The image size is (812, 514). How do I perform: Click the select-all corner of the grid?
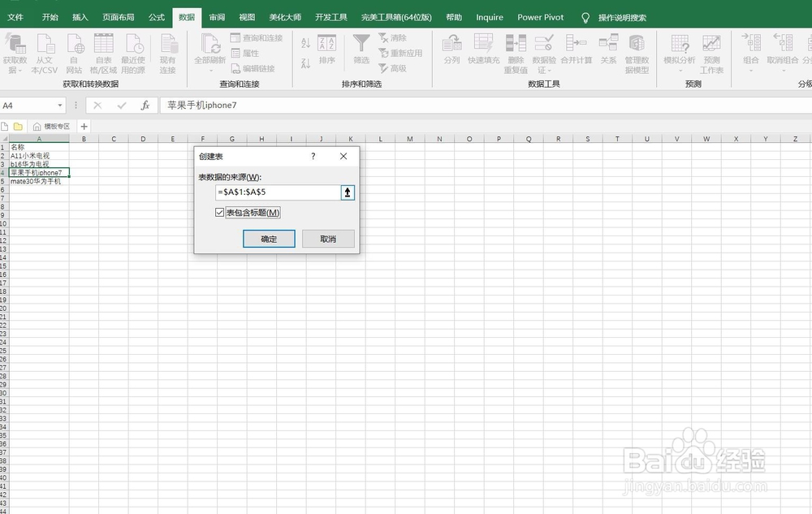click(4, 139)
